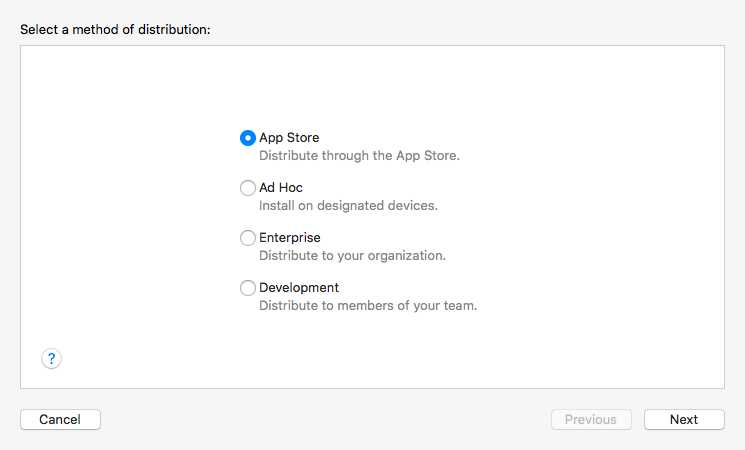Choose the Ad Hoc distribution option

pyautogui.click(x=248, y=188)
